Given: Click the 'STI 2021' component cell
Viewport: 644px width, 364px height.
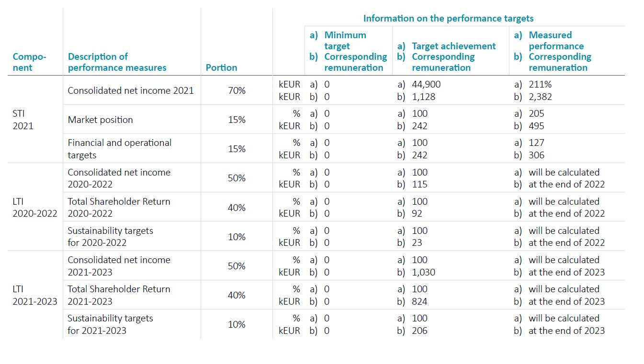Looking at the screenshot, I should point(23,120).
